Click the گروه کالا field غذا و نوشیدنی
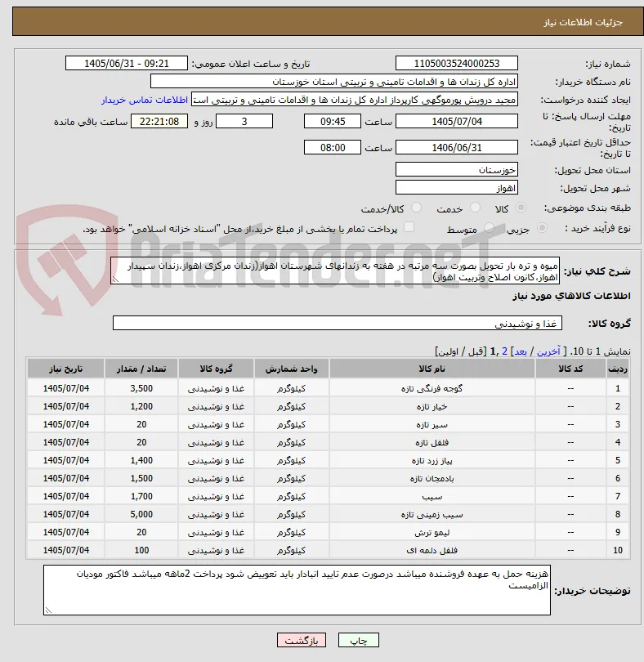Screen dimensions: 644x662 pos(337,324)
